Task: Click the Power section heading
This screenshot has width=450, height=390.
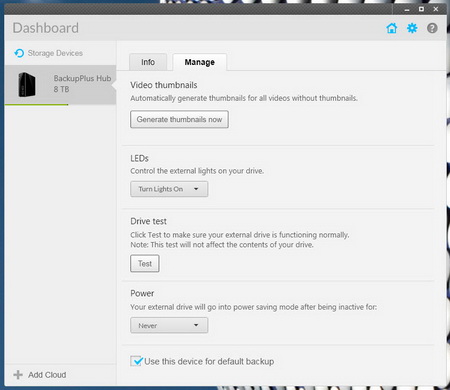Action: 142,293
